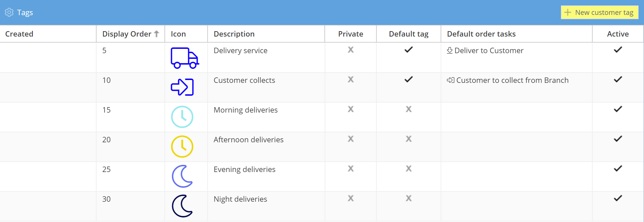The height and width of the screenshot is (222, 644).
Task: Click the light blue morning clock icon
Action: [182, 117]
